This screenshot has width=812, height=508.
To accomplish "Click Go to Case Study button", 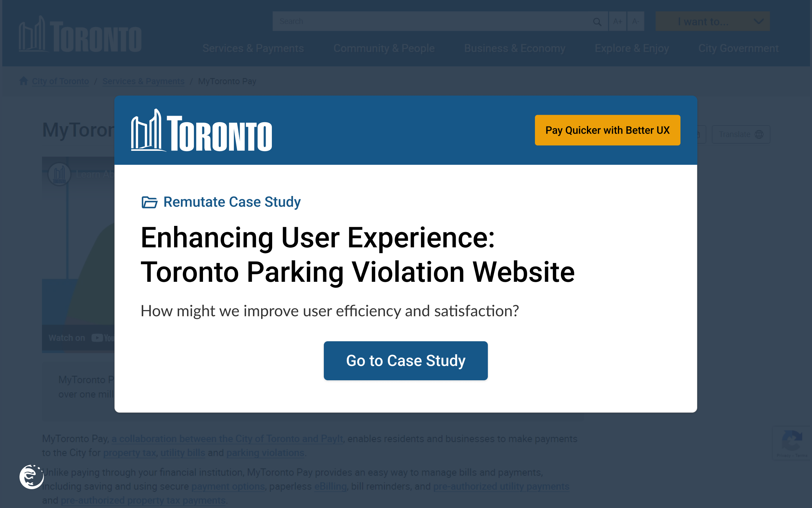I will tap(406, 360).
